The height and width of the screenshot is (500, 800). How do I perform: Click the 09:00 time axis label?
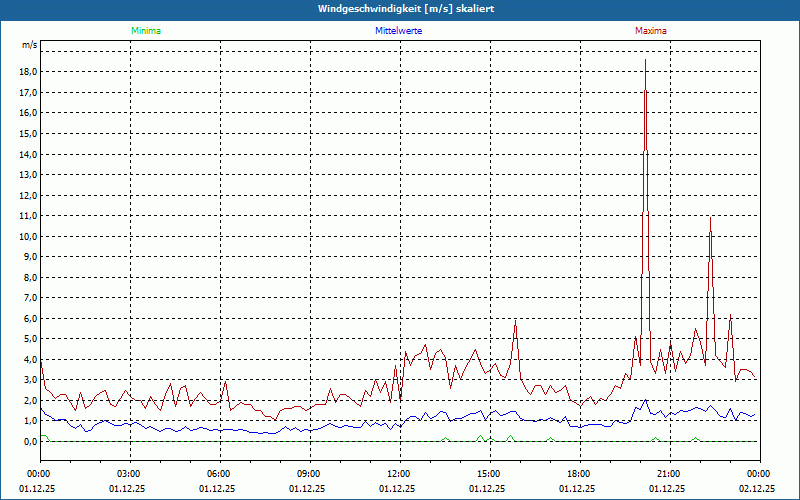coord(310,474)
